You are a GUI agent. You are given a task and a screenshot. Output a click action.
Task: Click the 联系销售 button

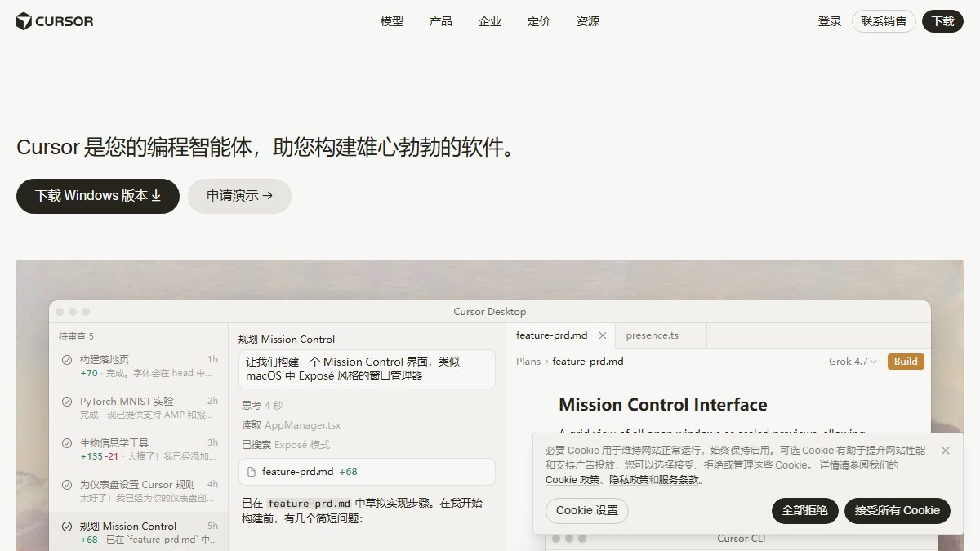coord(884,21)
